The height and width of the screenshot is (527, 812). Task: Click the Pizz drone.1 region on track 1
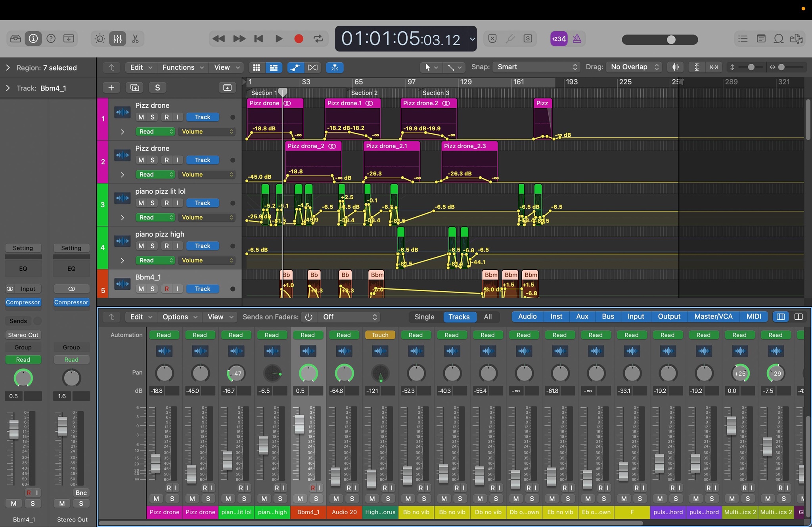click(x=352, y=118)
